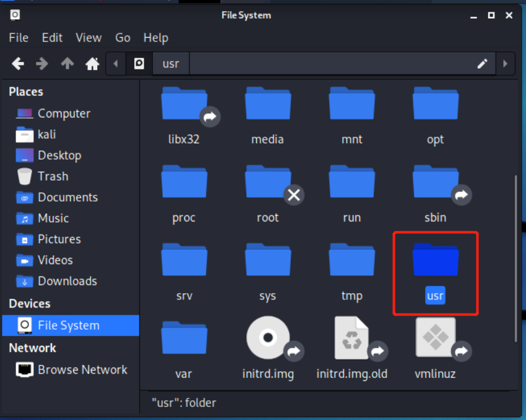Open the root folder marked with X
The height and width of the screenshot is (420, 526).
[267, 182]
